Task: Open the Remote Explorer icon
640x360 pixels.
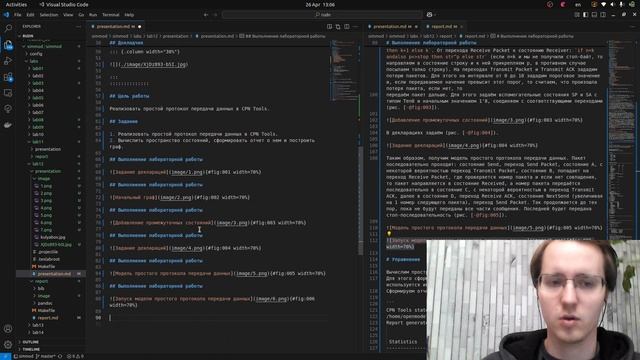Action: coord(8,93)
